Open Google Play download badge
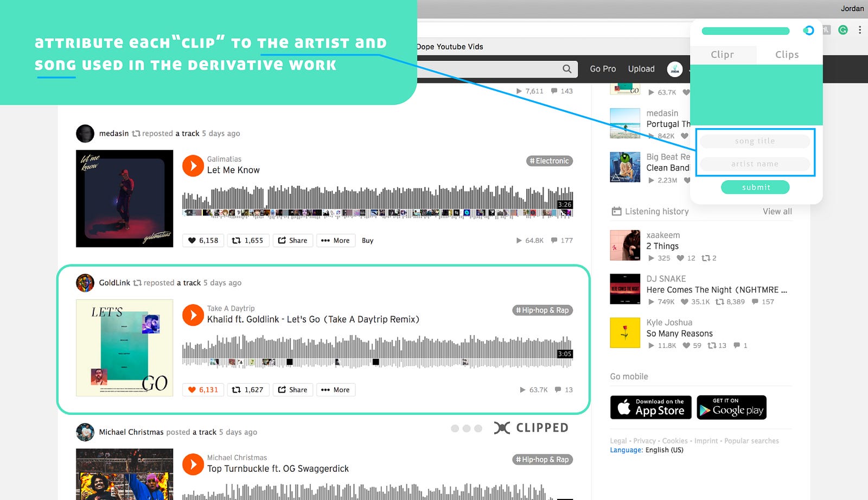 pos(731,408)
